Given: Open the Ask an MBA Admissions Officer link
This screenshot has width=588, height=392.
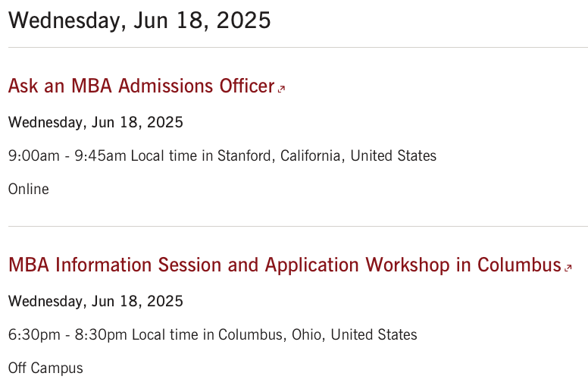Looking at the screenshot, I should (142, 86).
